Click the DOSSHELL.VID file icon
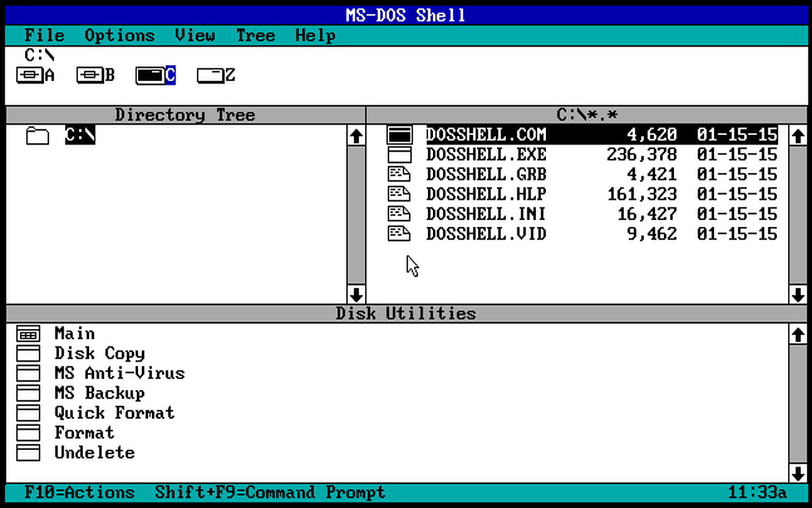This screenshot has width=812, height=508. [399, 234]
